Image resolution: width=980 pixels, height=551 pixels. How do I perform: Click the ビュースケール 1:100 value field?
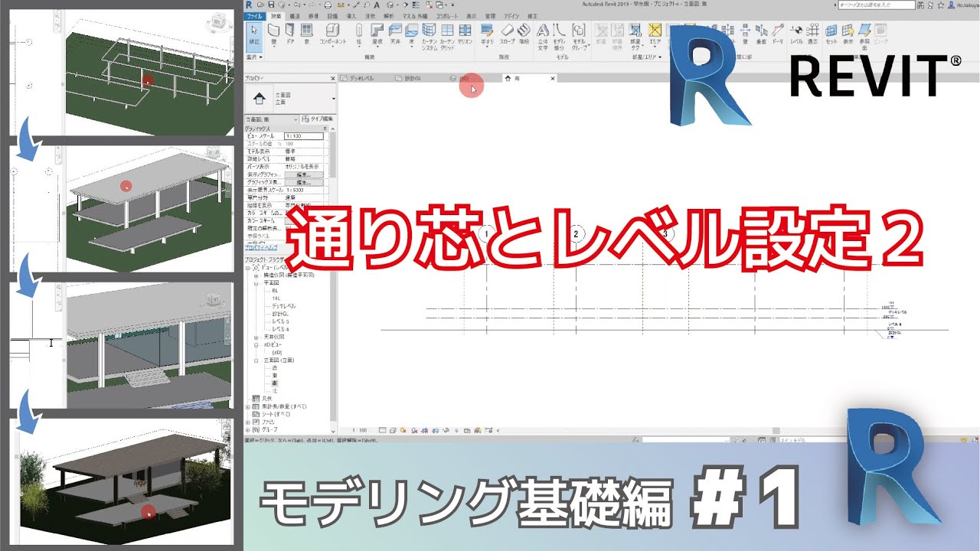click(x=304, y=135)
